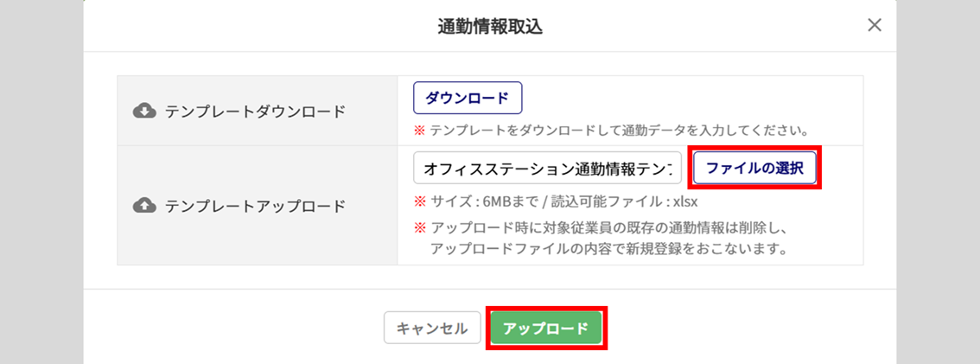This screenshot has height=364, width=980.
Task: Click red asterisk before the template download note
Action: pyautogui.click(x=420, y=131)
